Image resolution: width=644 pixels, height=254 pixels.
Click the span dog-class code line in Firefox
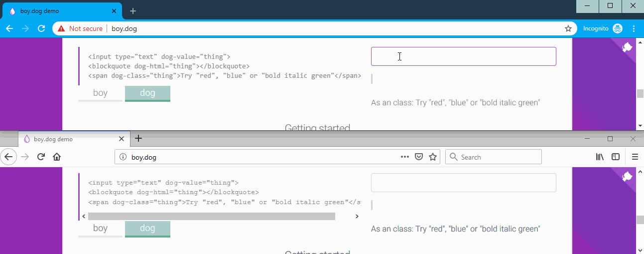[x=224, y=202]
